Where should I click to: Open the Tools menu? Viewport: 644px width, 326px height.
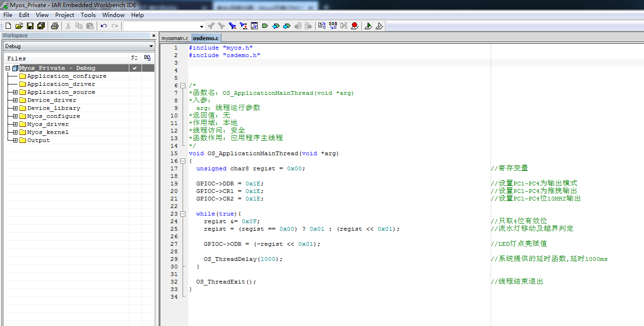point(88,15)
